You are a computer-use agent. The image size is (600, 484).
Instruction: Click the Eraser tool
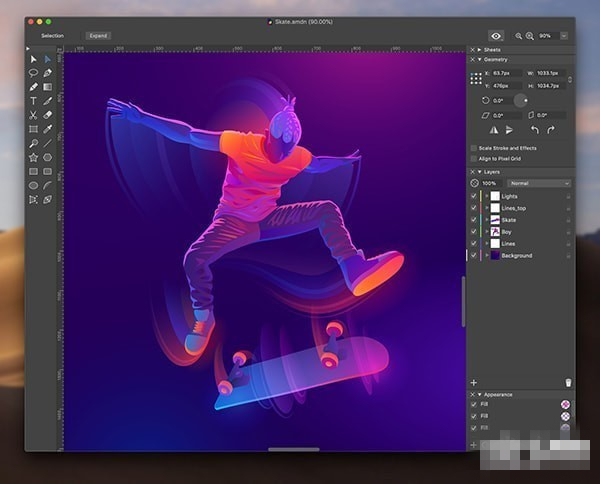tap(47, 115)
